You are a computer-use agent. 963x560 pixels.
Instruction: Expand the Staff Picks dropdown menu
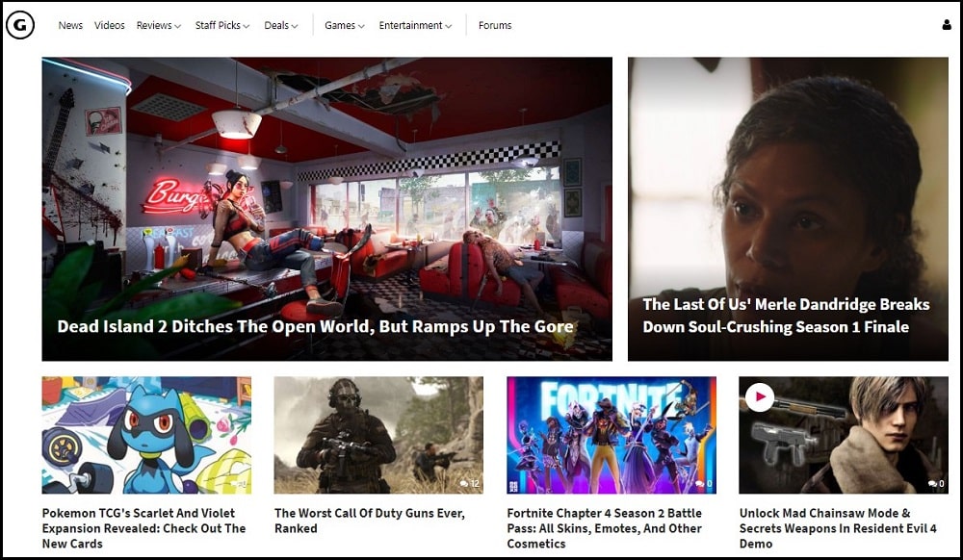click(x=222, y=25)
